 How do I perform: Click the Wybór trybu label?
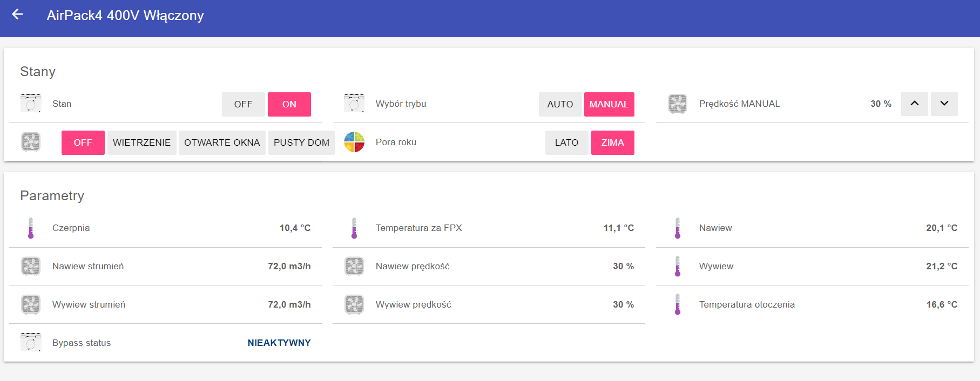click(x=401, y=104)
